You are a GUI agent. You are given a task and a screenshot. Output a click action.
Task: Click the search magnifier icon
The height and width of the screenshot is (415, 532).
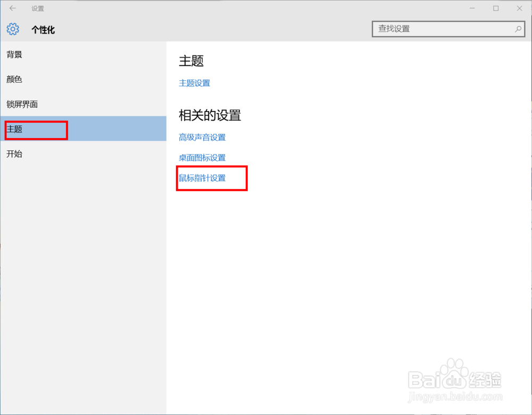point(518,29)
